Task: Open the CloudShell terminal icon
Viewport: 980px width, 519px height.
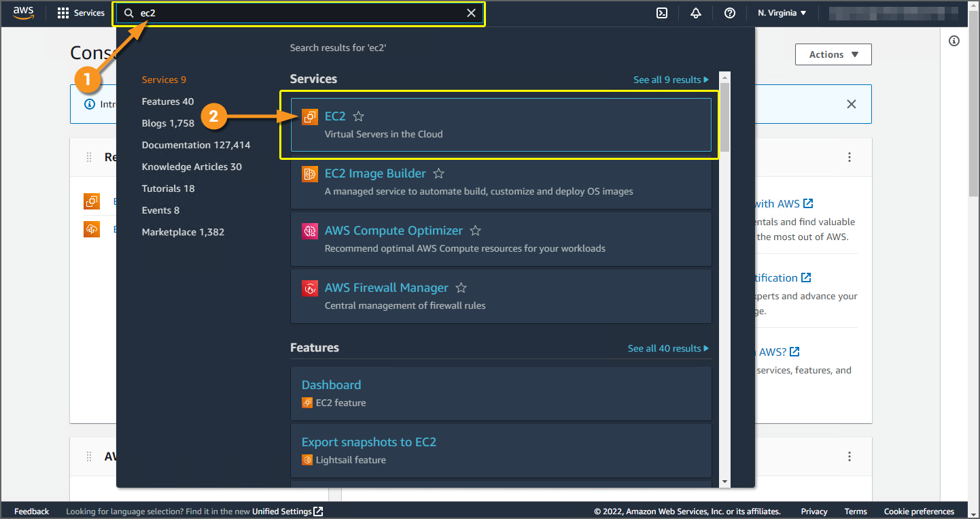Action: 661,13
